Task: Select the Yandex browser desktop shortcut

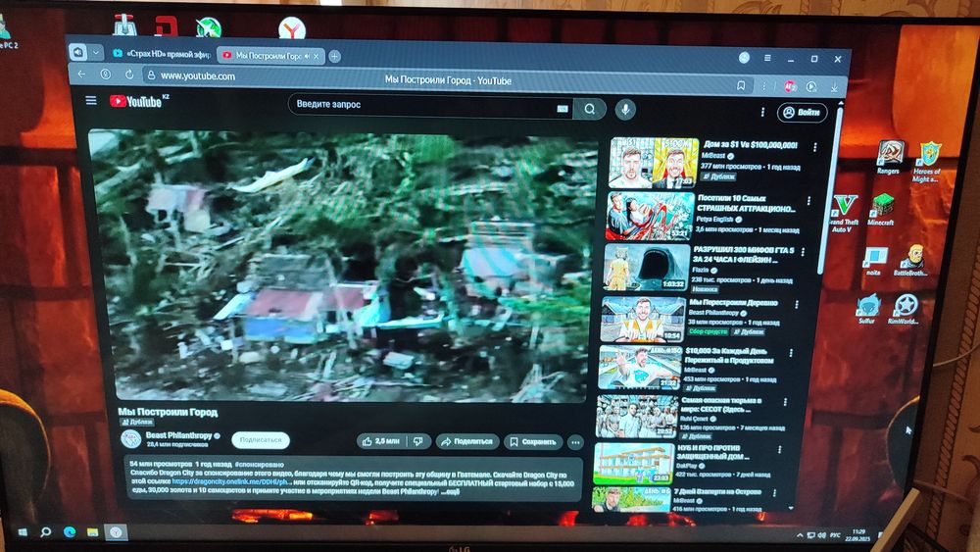Action: 291,28
